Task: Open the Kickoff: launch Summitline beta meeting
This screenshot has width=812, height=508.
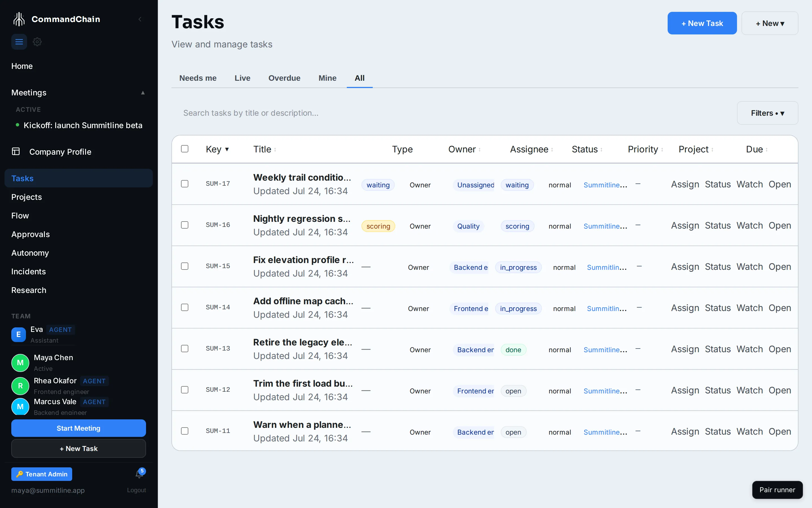Action: coord(83,125)
